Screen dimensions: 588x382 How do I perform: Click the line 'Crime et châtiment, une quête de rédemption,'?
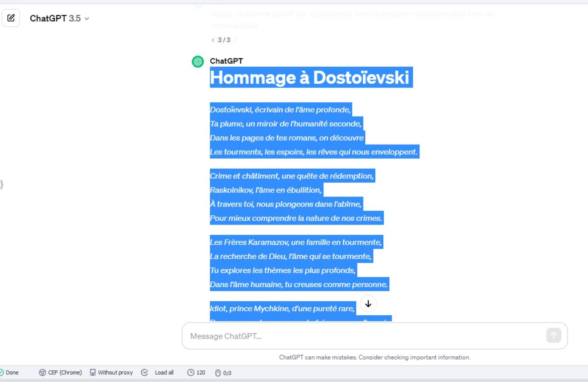(x=292, y=176)
